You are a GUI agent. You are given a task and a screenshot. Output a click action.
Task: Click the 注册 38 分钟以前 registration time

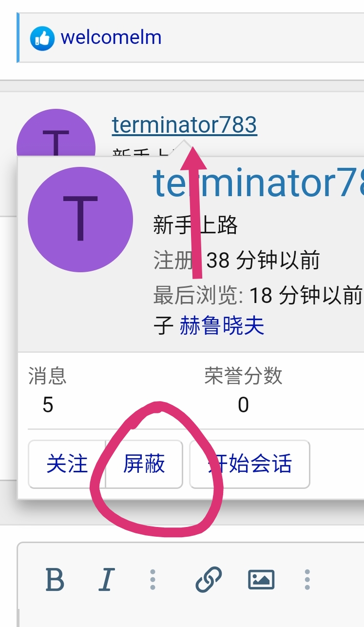tap(236, 261)
